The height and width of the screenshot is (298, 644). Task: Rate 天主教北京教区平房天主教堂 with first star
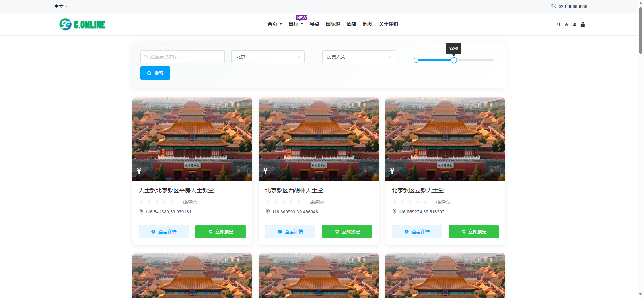[141, 202]
